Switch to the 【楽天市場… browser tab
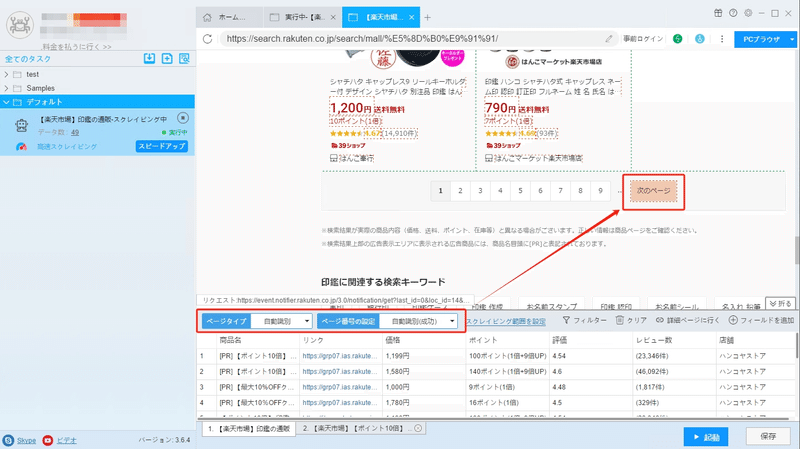The image size is (800, 449). click(380, 17)
